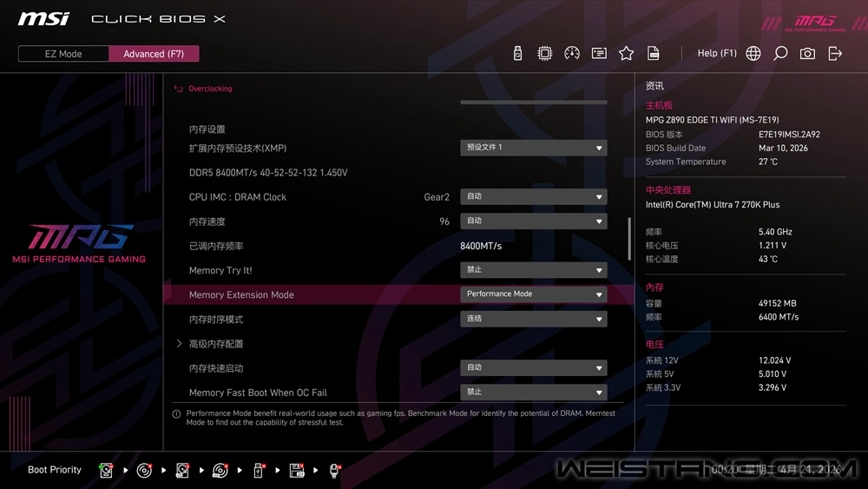The image size is (868, 489).
Task: Click DDR5 8400MT/s 40-52-52-132 1.450V text
Action: pos(268,173)
